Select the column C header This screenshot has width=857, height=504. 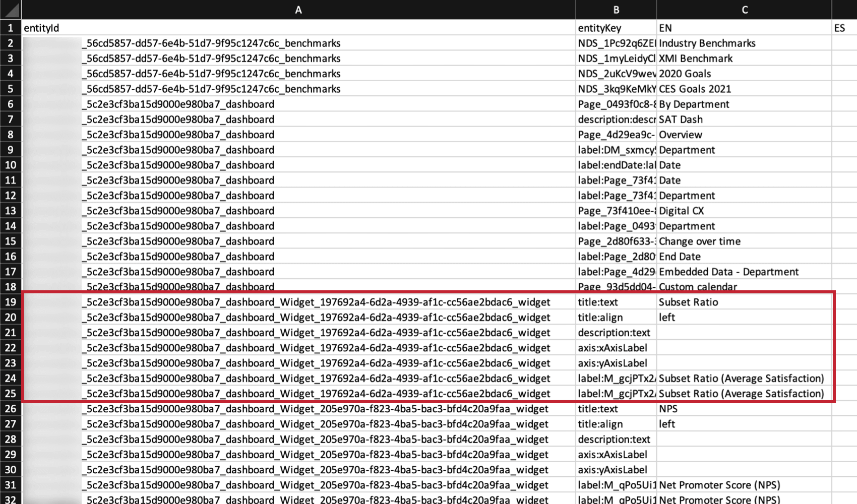point(745,10)
